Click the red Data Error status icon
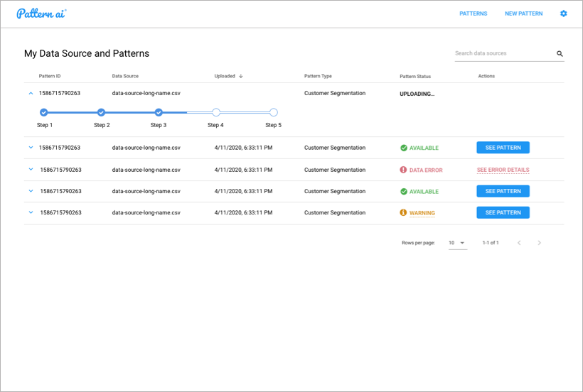The image size is (583, 392). click(x=403, y=170)
